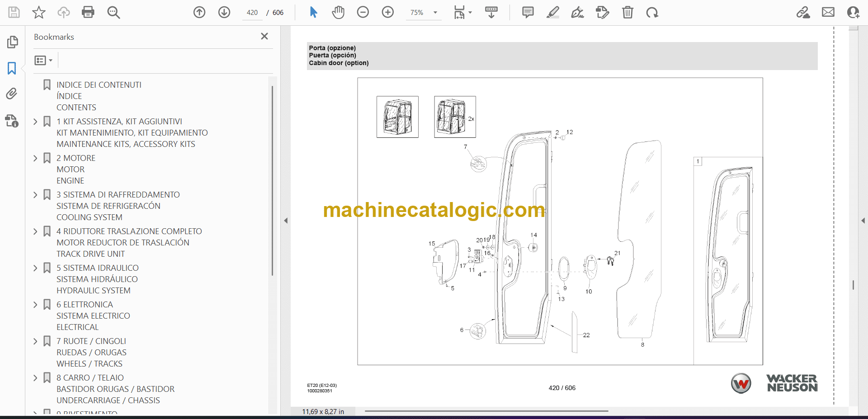Delete using the trash can icon
The height and width of the screenshot is (419, 868).
coord(627,12)
